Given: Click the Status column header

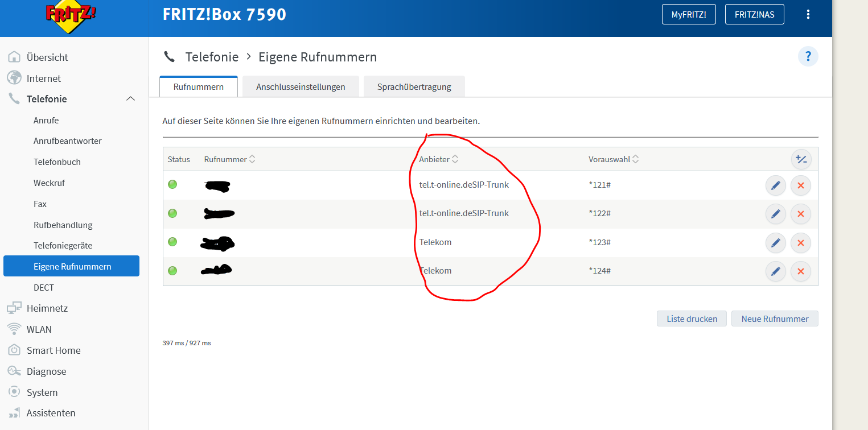Looking at the screenshot, I should (x=179, y=159).
